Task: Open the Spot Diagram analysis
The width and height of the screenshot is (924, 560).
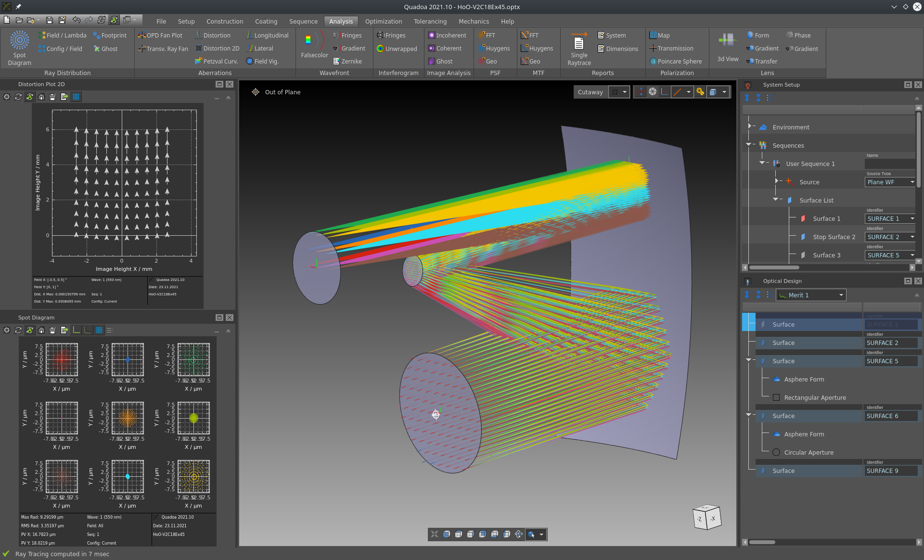Action: 20,48
